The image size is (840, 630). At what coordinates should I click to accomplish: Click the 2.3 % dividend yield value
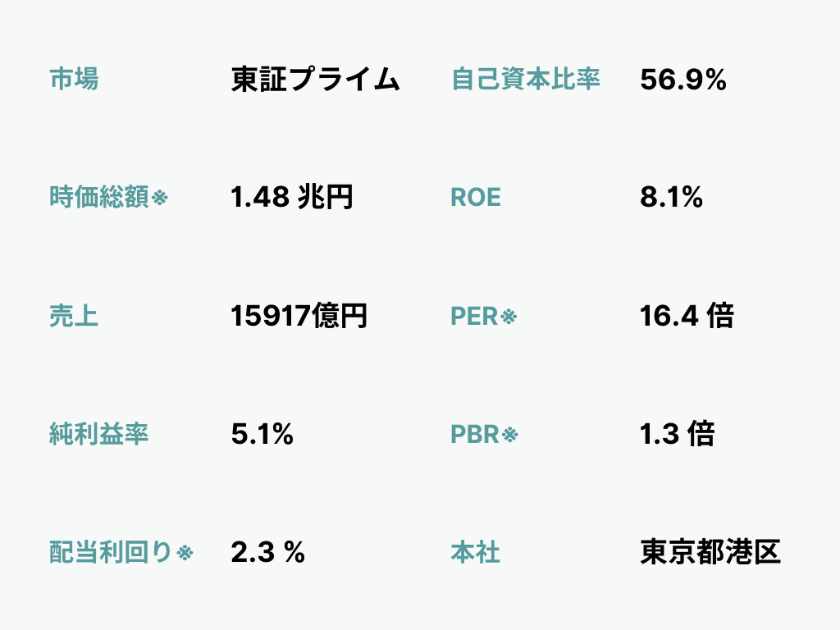pyautogui.click(x=268, y=552)
